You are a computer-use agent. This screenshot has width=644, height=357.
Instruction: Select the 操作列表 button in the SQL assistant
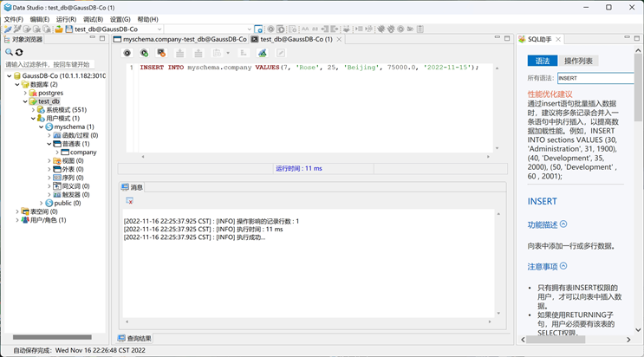(x=578, y=61)
